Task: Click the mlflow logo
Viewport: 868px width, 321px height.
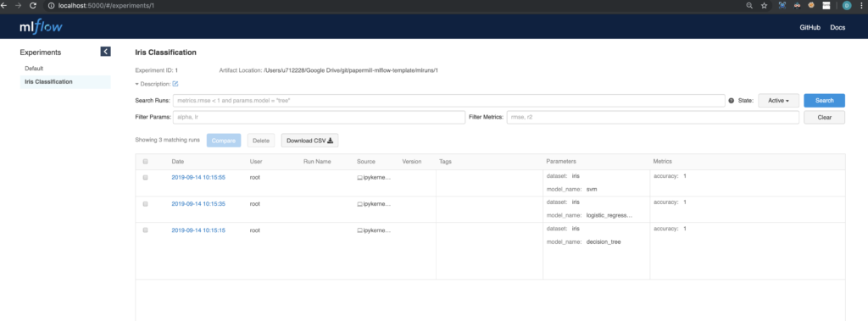Action: pos(41,26)
